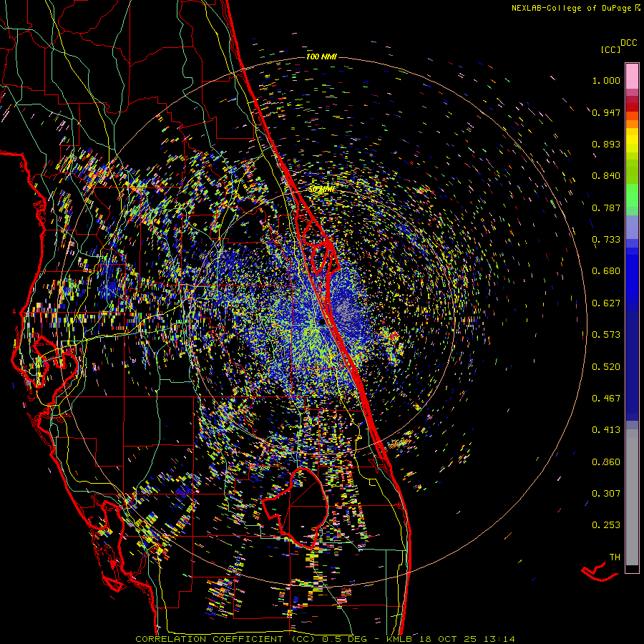Click the 0.947 scale value
644x644 pixels.
(x=606, y=112)
